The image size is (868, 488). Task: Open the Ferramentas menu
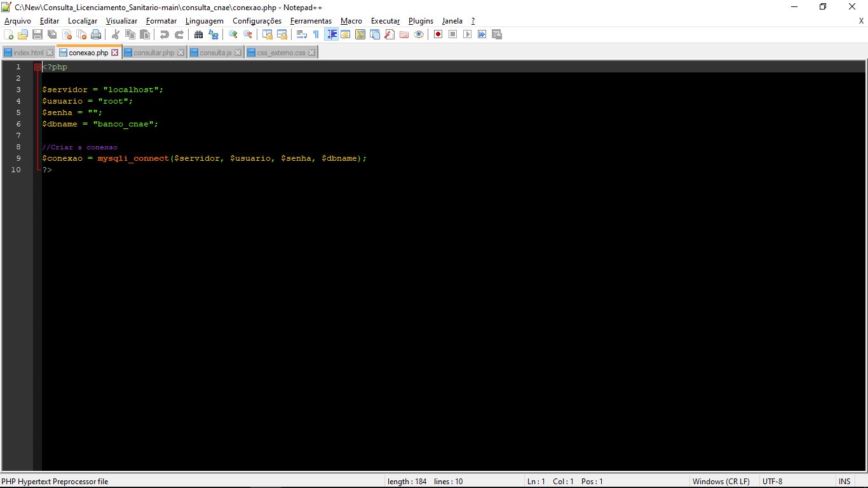[x=311, y=21]
